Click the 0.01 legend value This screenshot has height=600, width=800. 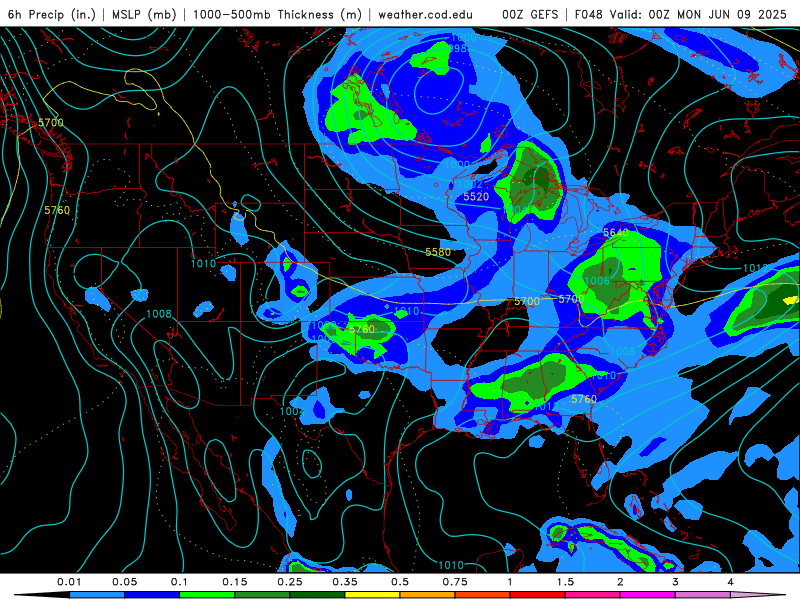(69, 582)
